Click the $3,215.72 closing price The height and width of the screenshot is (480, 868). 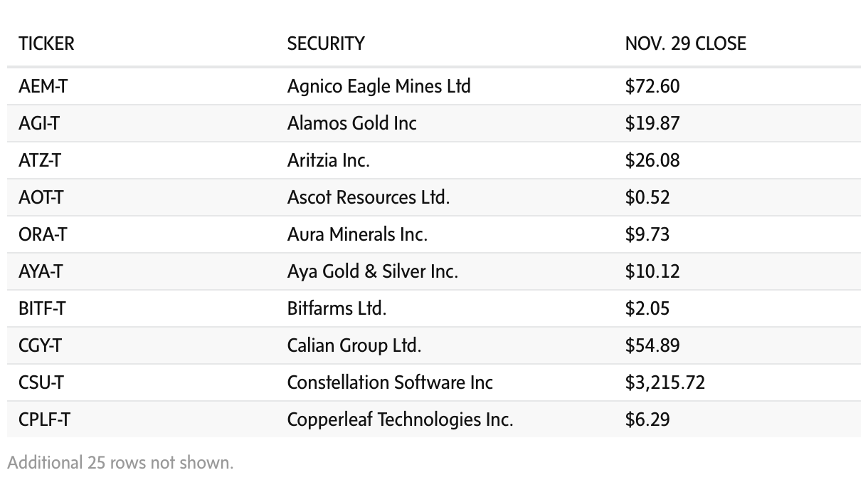665,382
